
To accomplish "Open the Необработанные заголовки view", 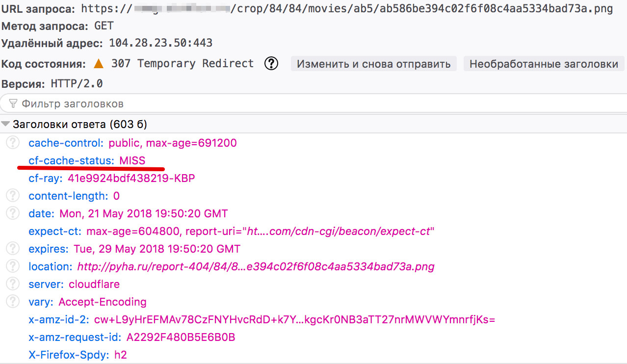I will (x=543, y=63).
